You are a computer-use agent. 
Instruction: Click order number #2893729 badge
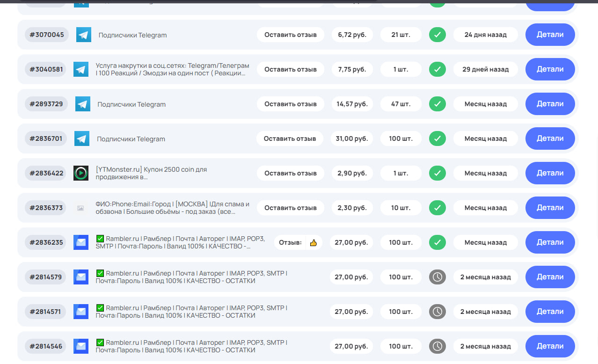click(46, 104)
